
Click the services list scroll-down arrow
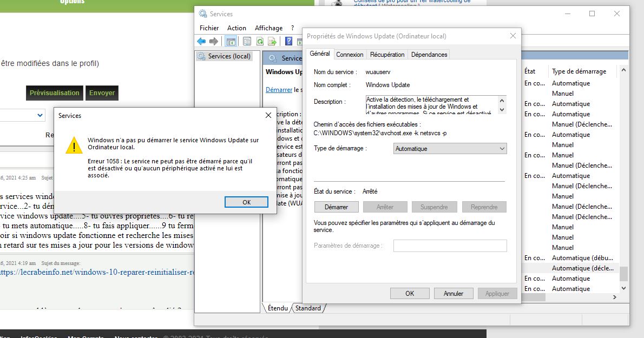623,288
